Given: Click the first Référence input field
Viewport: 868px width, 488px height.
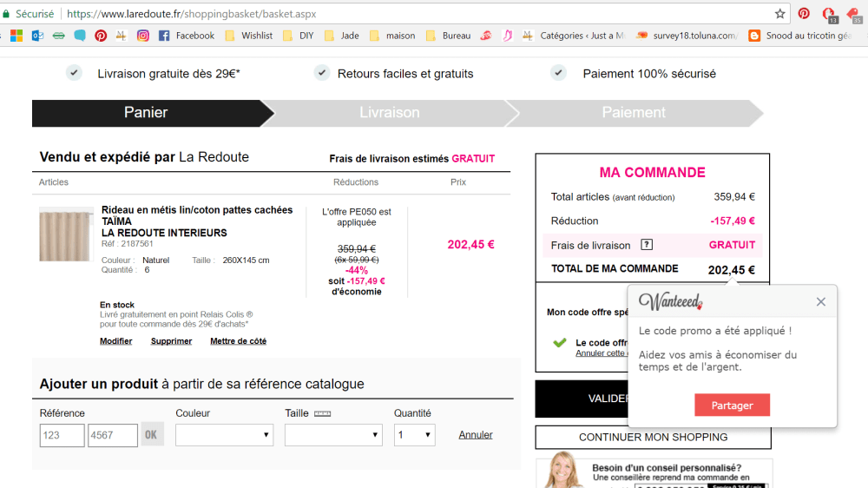Looking at the screenshot, I should (x=62, y=435).
